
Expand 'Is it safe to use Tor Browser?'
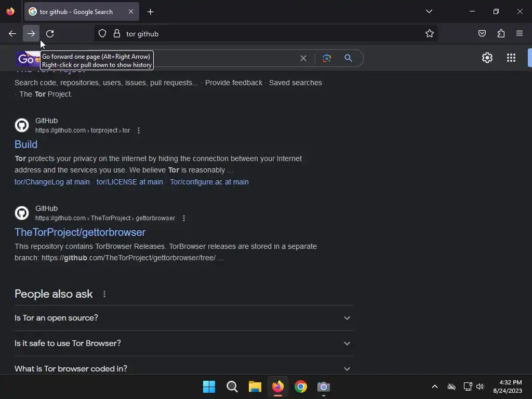(x=183, y=343)
